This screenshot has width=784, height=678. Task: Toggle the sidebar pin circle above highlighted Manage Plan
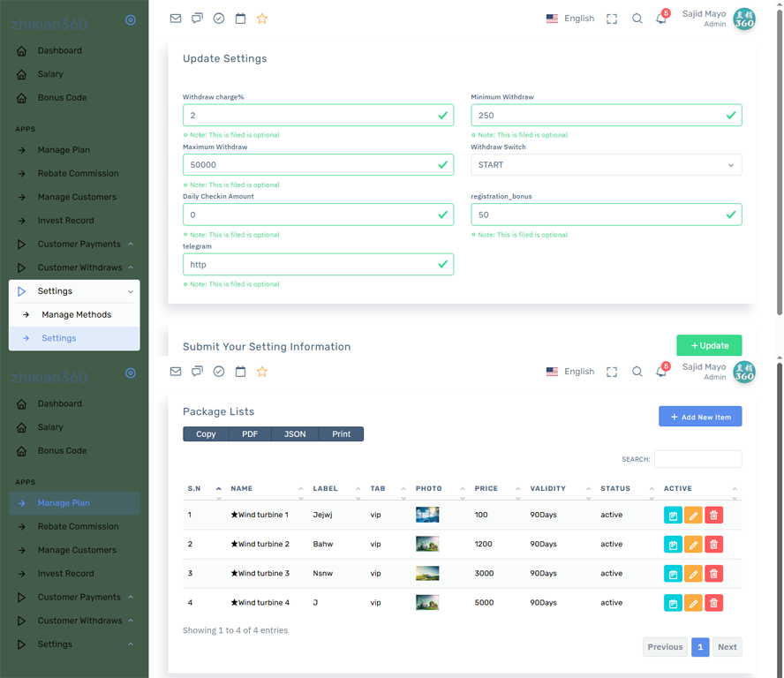coord(131,373)
